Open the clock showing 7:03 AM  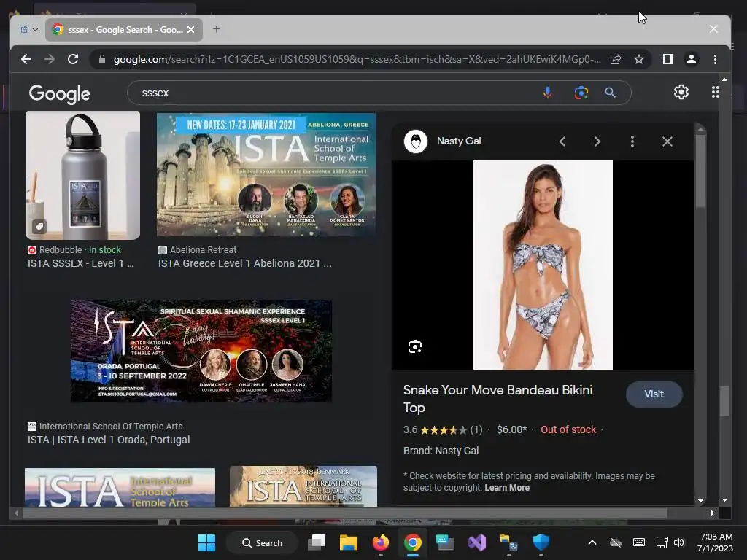coord(715,542)
